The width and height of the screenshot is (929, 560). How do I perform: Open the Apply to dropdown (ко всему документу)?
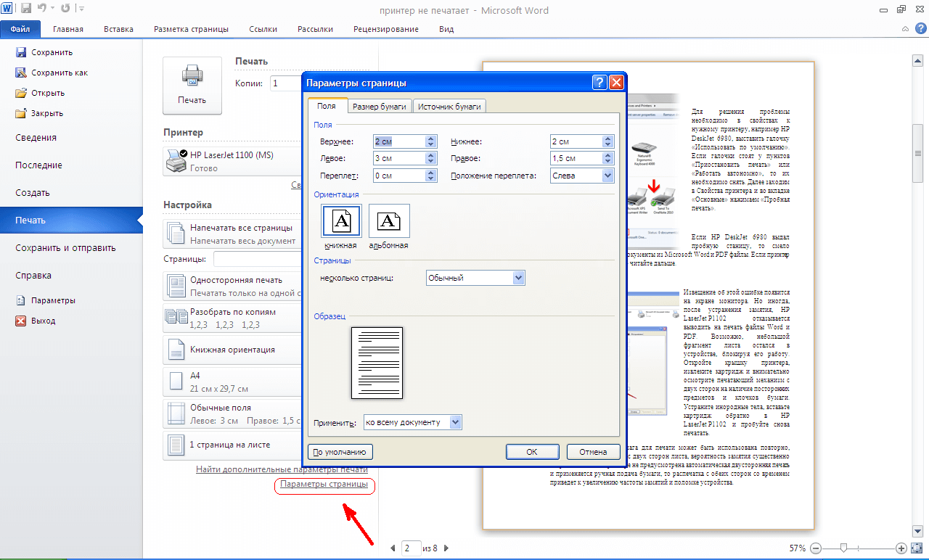(455, 422)
